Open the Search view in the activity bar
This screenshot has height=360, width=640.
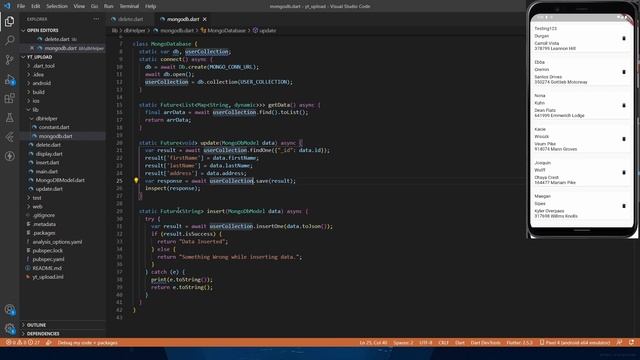pyautogui.click(x=9, y=40)
